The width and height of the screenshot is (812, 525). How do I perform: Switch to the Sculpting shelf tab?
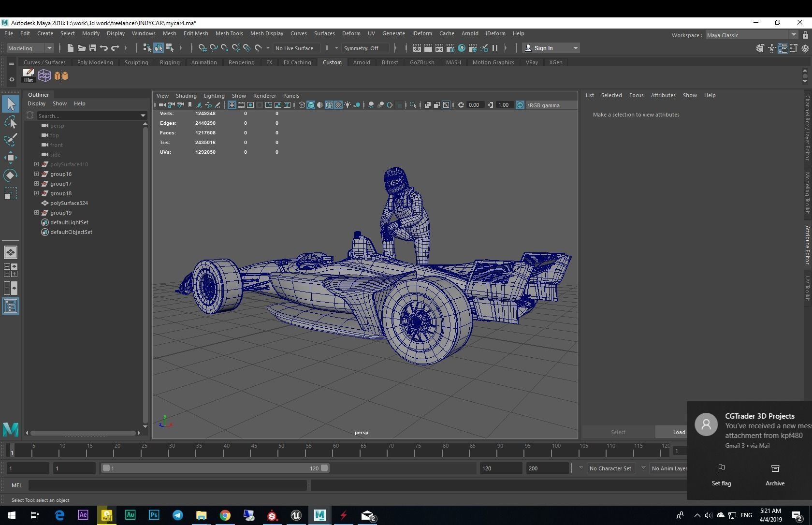136,62
